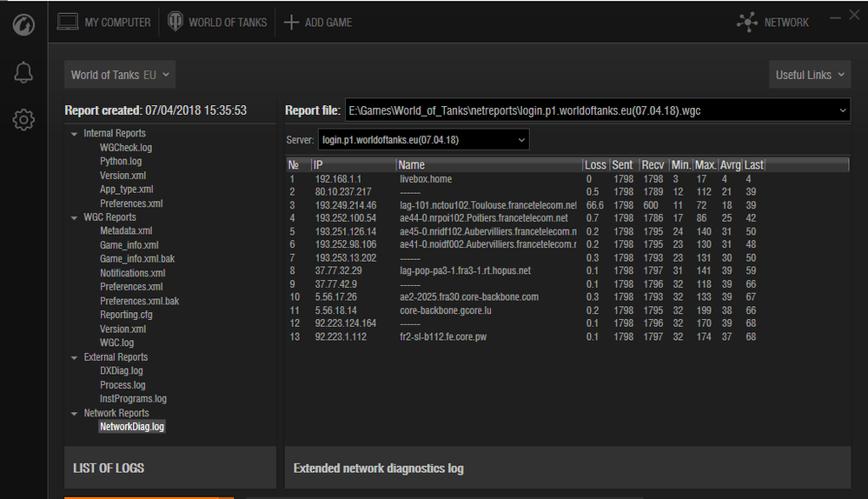Select Process.log entry
868x499 pixels.
pyautogui.click(x=123, y=385)
